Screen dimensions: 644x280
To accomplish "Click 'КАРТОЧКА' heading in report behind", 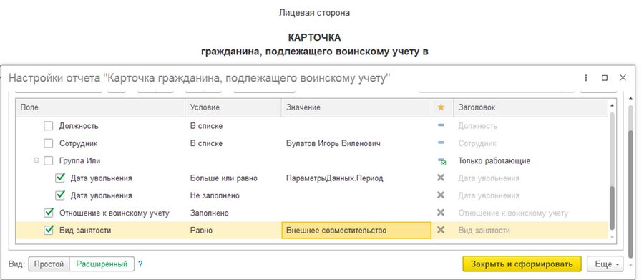I will pyautogui.click(x=315, y=38).
